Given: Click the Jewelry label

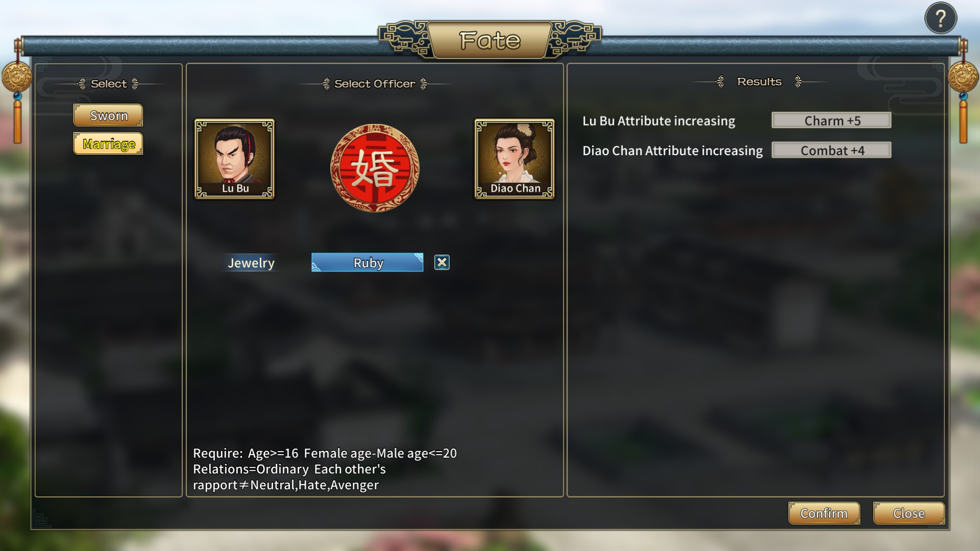Looking at the screenshot, I should click(x=251, y=263).
